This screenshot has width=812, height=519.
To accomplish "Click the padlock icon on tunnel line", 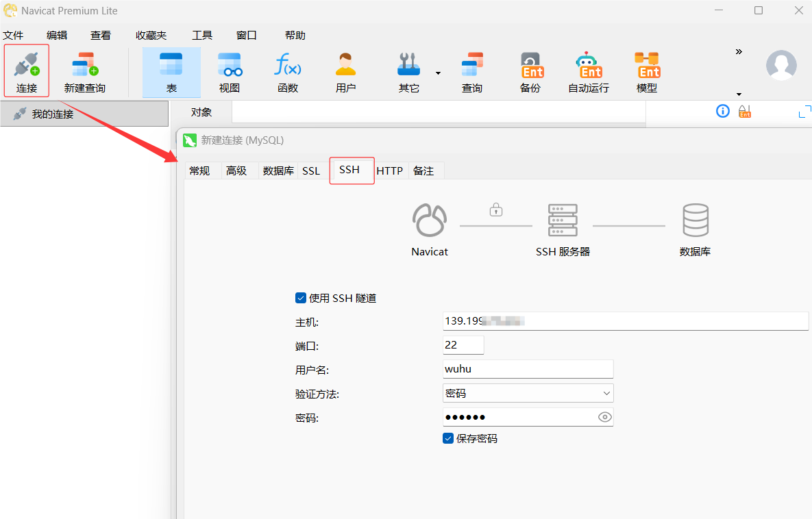I will (x=496, y=210).
